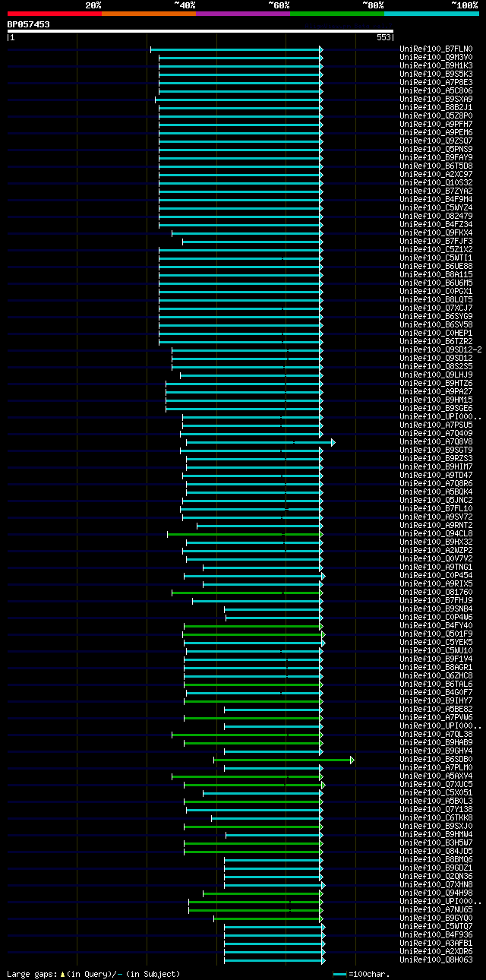This screenshot has width=486, height=980.
Task: Select subject label UniRef100_A7NU65
Action: (x=436, y=910)
